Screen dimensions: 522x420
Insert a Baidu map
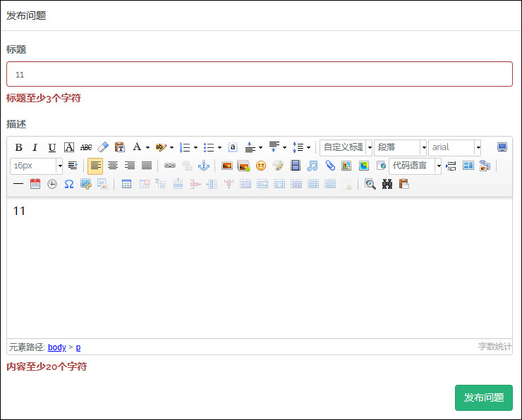[x=346, y=166]
